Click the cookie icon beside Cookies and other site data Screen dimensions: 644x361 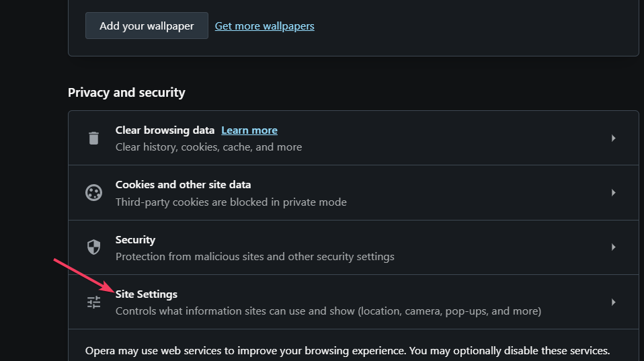coord(93,193)
